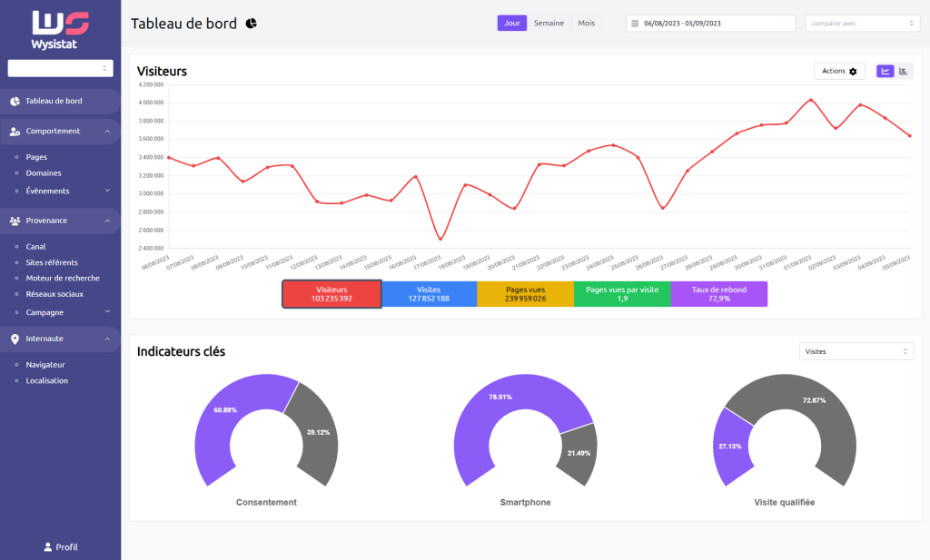930x560 pixels.
Task: Click the Comportement user icon in sidebar
Action: [15, 132]
